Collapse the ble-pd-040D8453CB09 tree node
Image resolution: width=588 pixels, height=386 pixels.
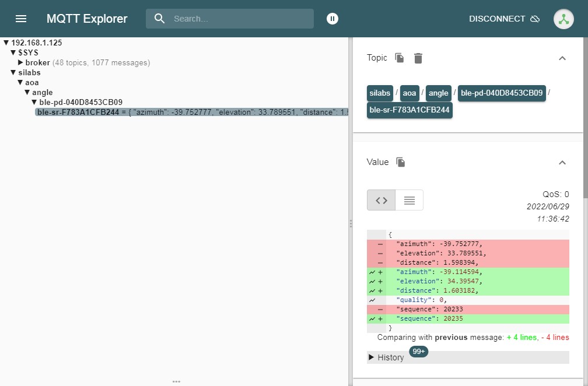pyautogui.click(x=34, y=102)
